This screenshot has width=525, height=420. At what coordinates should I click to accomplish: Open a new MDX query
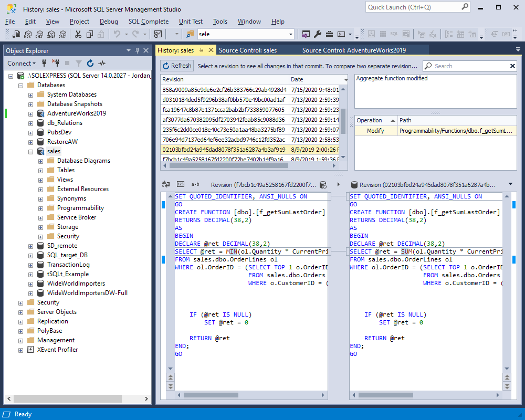coord(28,34)
